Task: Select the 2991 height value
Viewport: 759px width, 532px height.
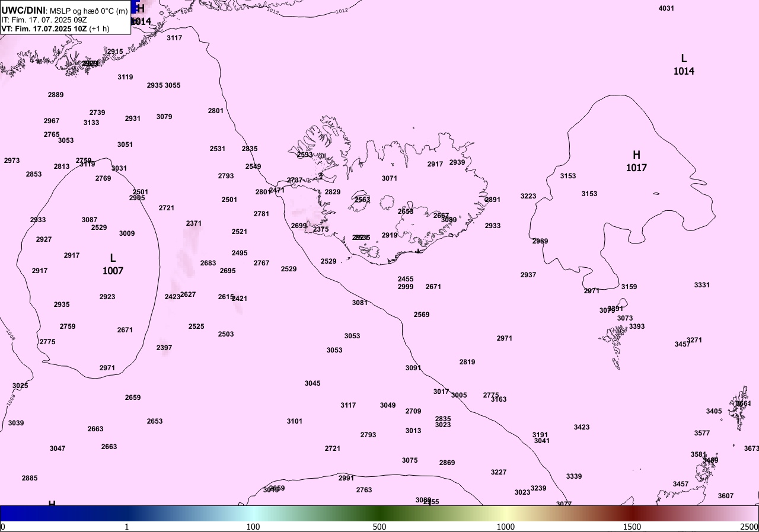Action: (x=346, y=478)
